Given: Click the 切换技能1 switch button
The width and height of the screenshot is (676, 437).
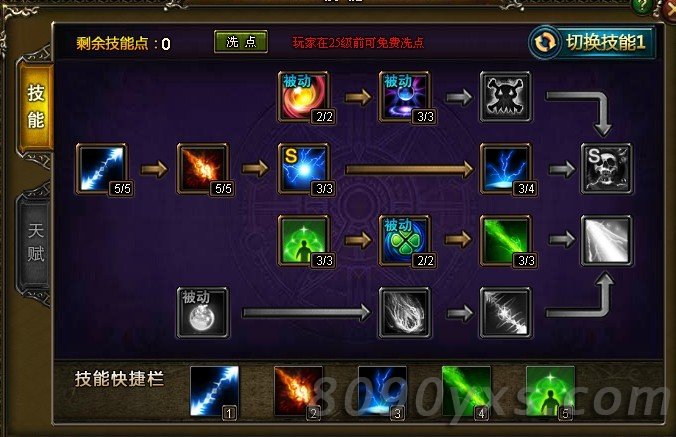Looking at the screenshot, I should tap(592, 42).
